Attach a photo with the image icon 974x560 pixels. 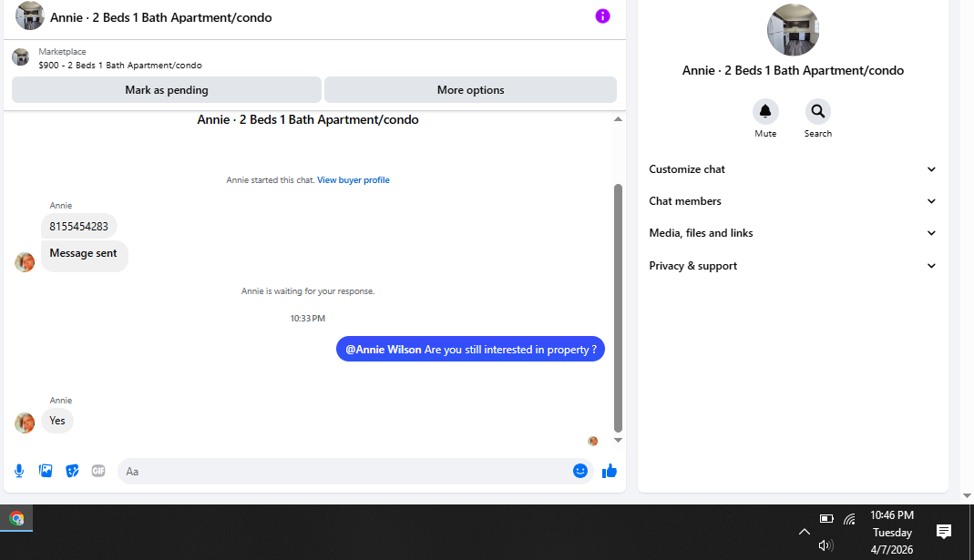pos(46,472)
